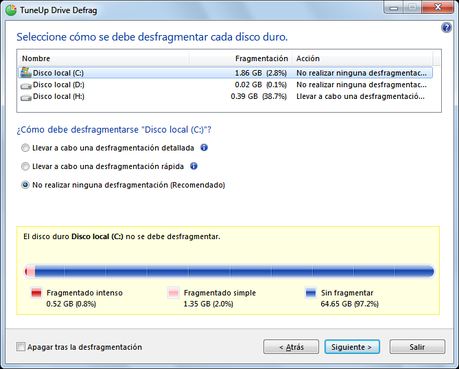This screenshot has height=369, width=459.
Task: Click the drive icon for Disco local (D:)
Action: 26,86
